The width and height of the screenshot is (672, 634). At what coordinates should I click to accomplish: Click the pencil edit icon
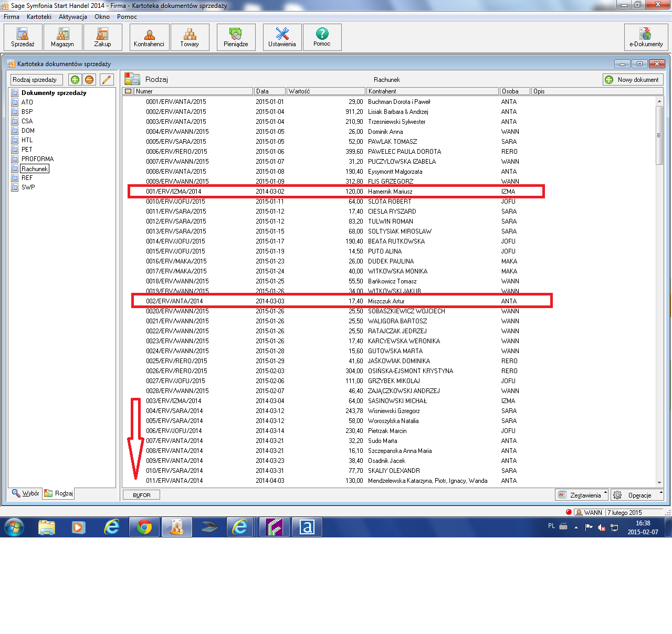(x=107, y=80)
